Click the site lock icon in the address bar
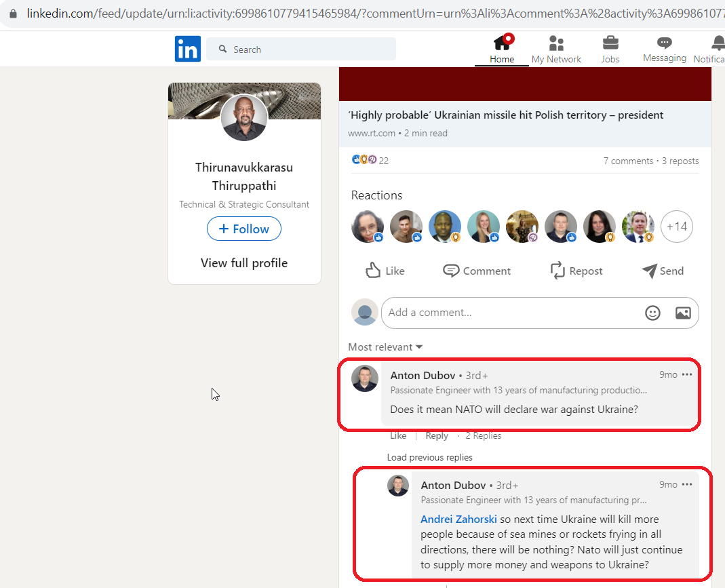The height and width of the screenshot is (588, 725). tap(14, 14)
